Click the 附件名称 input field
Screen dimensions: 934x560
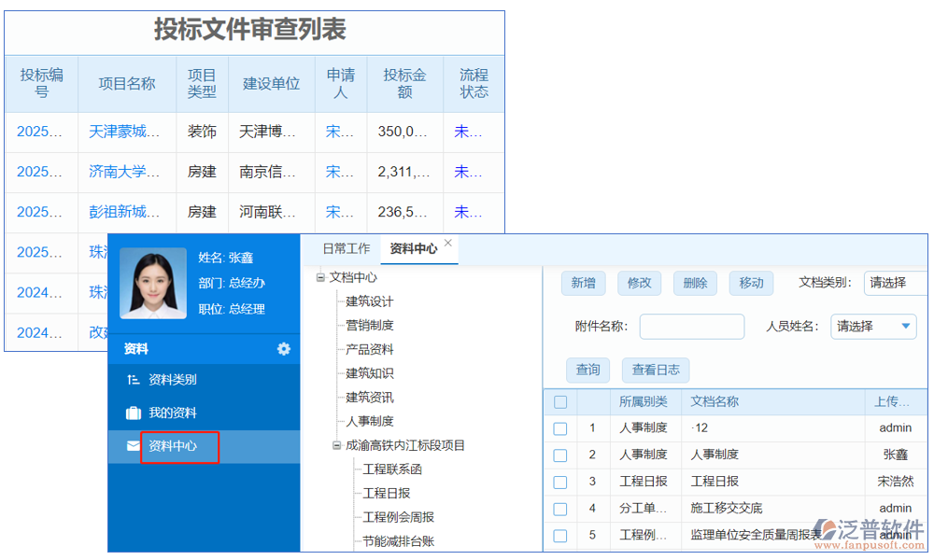click(x=692, y=327)
